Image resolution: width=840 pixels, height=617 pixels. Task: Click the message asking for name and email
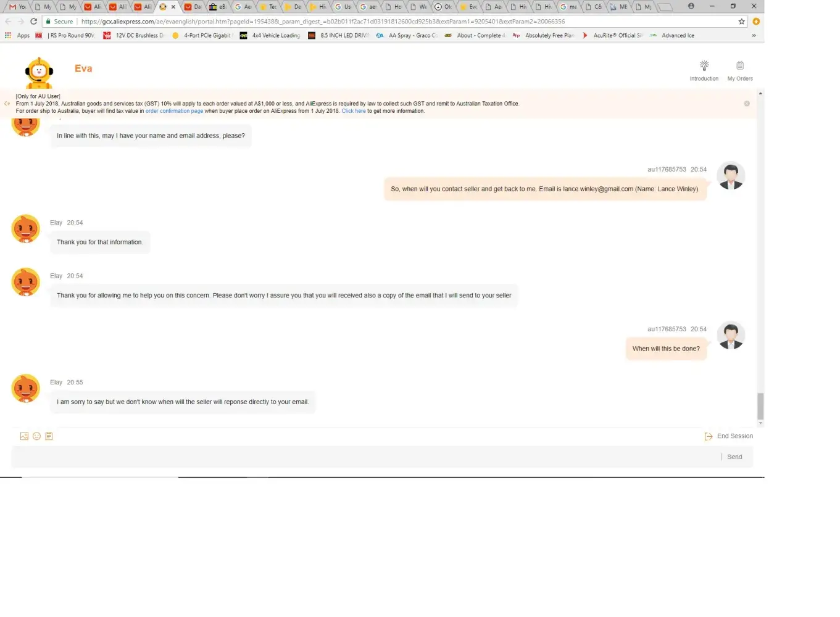151,136
